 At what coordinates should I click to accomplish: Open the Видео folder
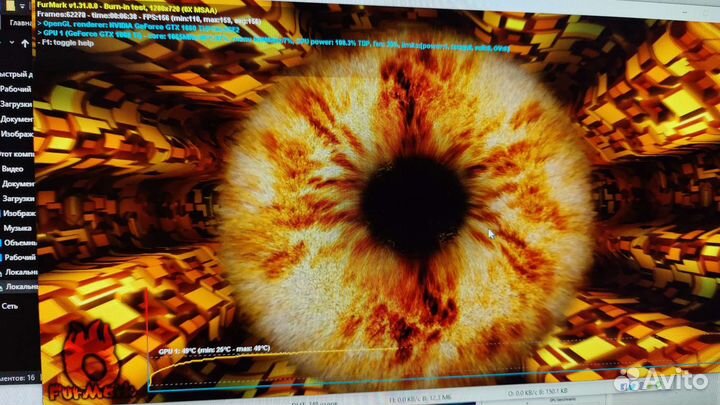click(12, 169)
